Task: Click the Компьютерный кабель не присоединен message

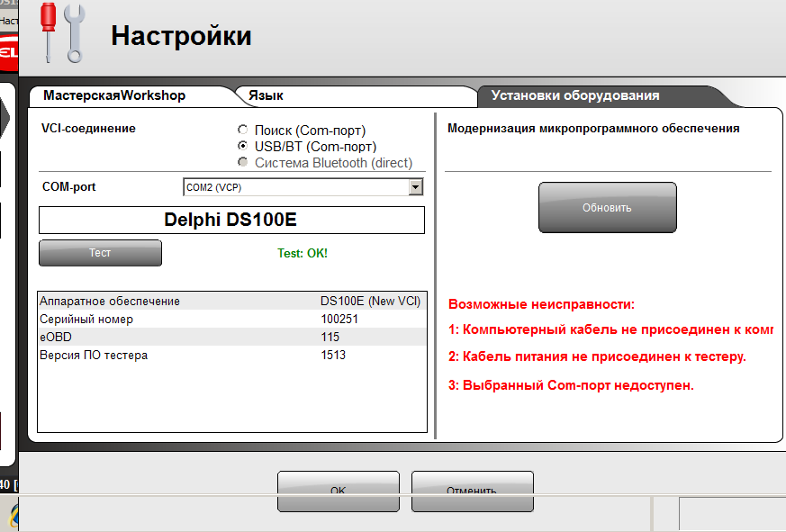Action: coord(610,329)
